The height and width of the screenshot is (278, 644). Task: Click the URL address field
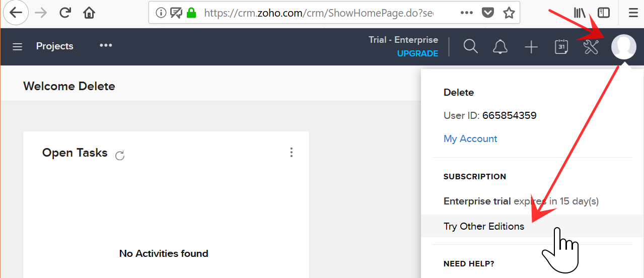point(322,13)
